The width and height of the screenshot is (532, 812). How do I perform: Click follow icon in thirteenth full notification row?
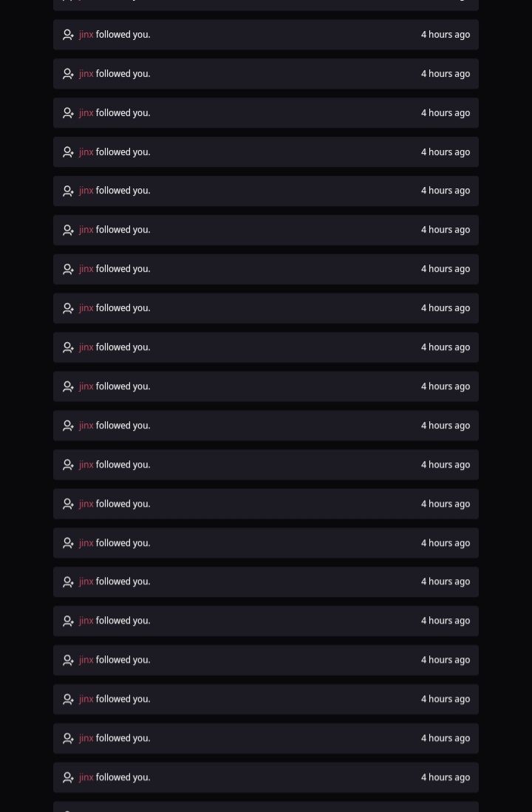(x=69, y=504)
